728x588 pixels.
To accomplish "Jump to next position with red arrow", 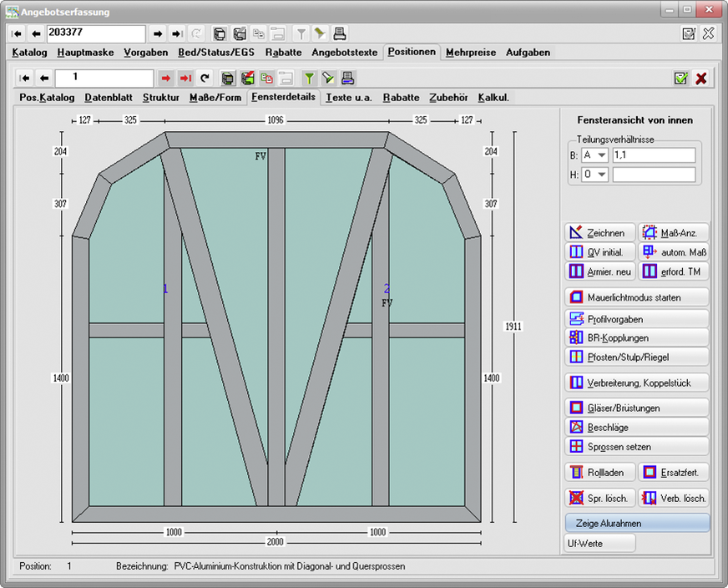I will pos(166,79).
